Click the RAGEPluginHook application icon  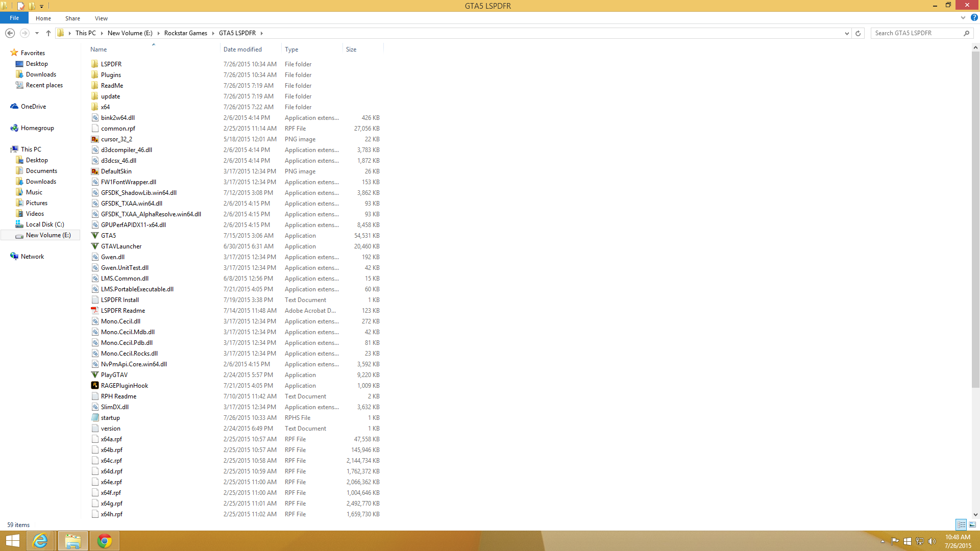pyautogui.click(x=95, y=386)
